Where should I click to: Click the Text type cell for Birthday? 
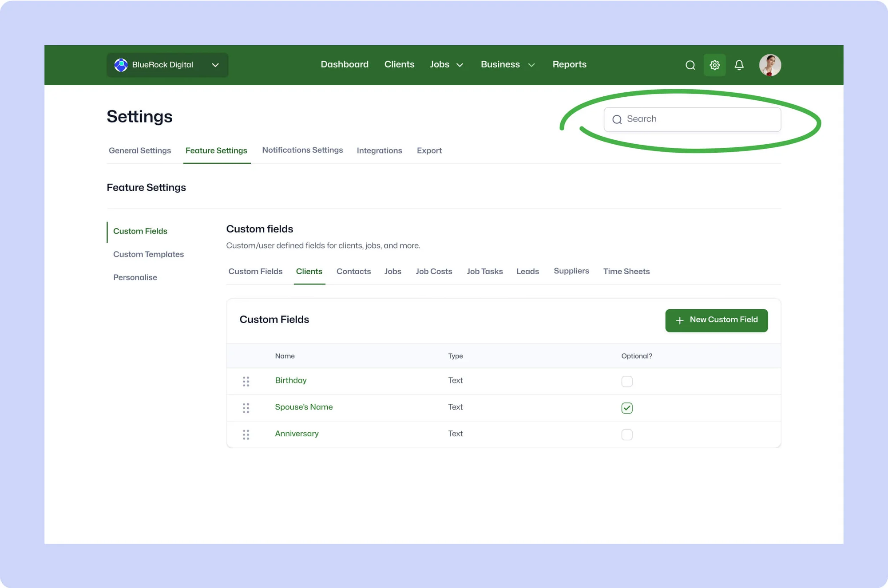455,380
